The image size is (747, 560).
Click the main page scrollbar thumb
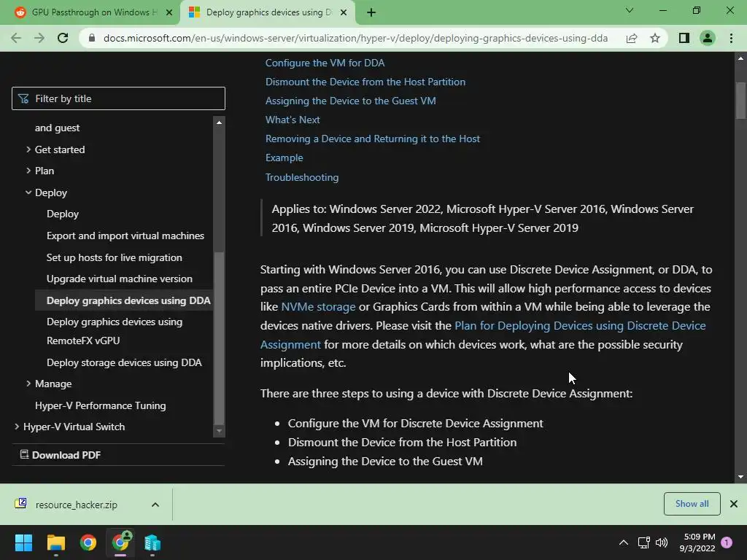740,101
